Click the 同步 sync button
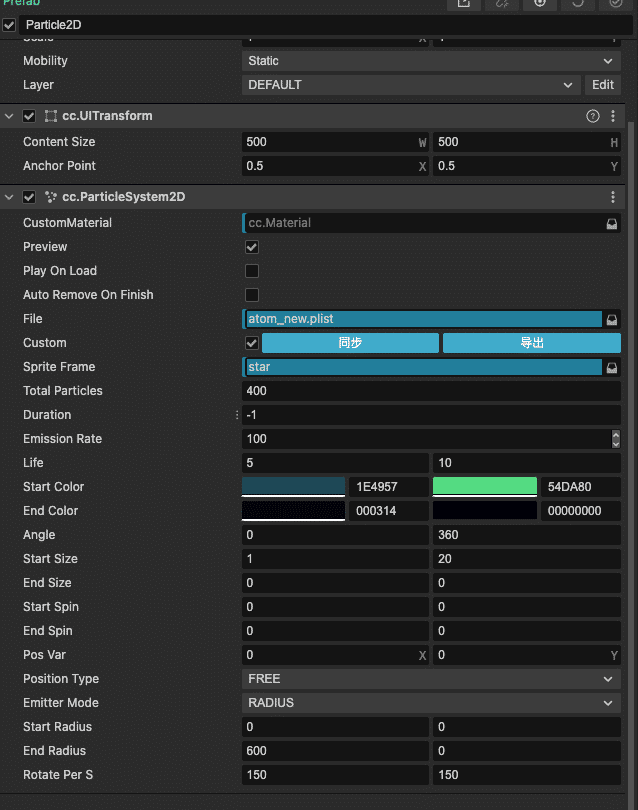This screenshot has height=810, width=638. (x=350, y=343)
